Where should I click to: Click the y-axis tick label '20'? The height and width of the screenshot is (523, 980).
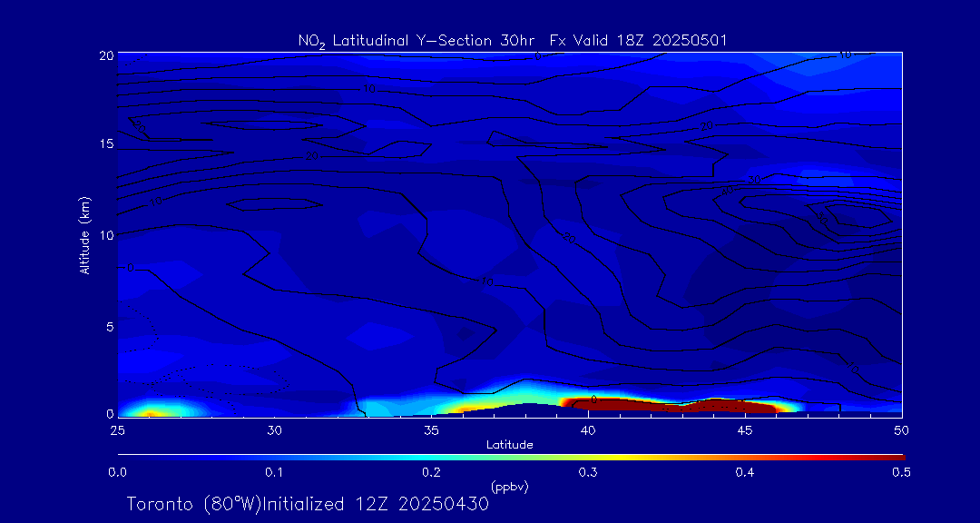104,54
